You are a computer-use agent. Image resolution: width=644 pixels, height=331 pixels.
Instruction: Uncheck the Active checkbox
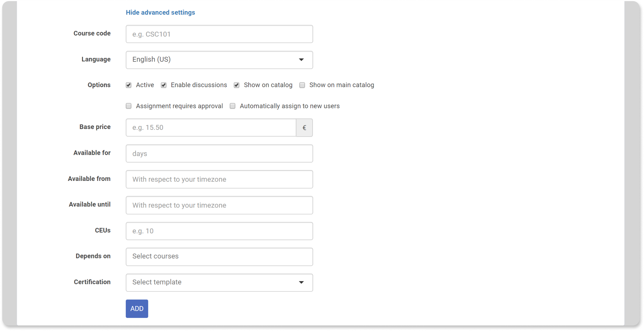[x=129, y=85]
